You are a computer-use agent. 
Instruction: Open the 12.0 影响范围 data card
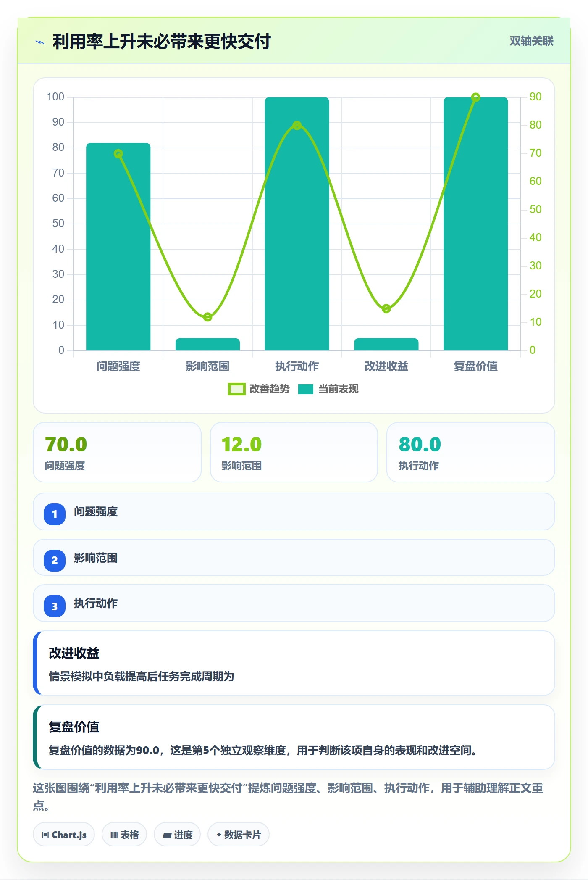click(294, 452)
